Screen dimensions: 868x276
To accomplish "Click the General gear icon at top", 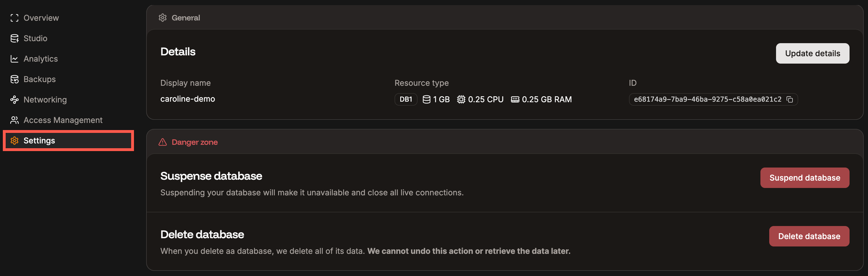I will tap(163, 18).
